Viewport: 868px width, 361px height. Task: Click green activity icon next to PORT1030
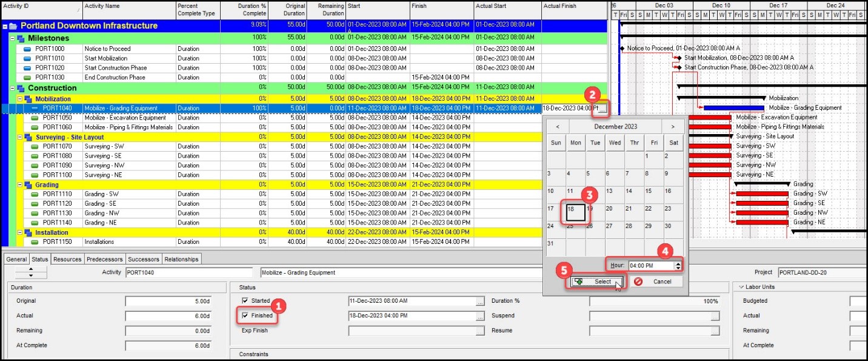point(27,78)
